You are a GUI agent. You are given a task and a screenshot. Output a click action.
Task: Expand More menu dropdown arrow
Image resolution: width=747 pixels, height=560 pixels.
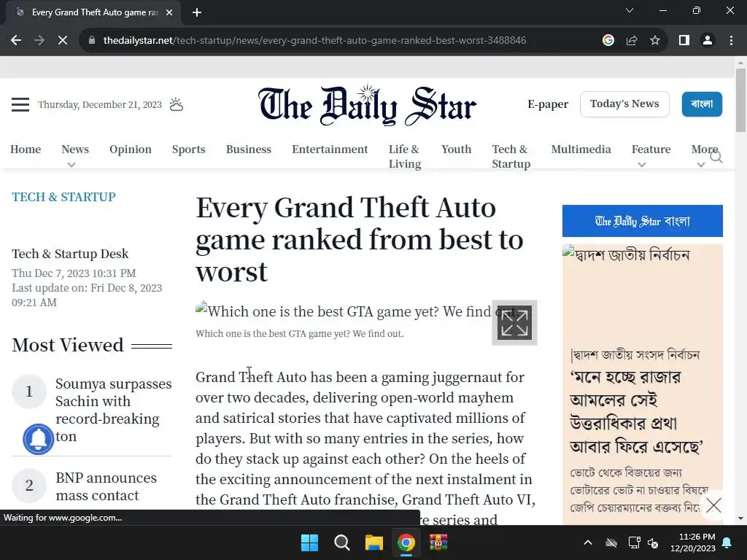click(x=700, y=165)
